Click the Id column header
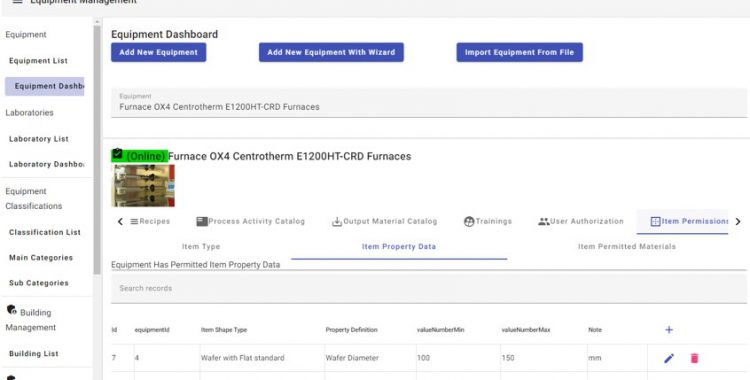 (114, 330)
